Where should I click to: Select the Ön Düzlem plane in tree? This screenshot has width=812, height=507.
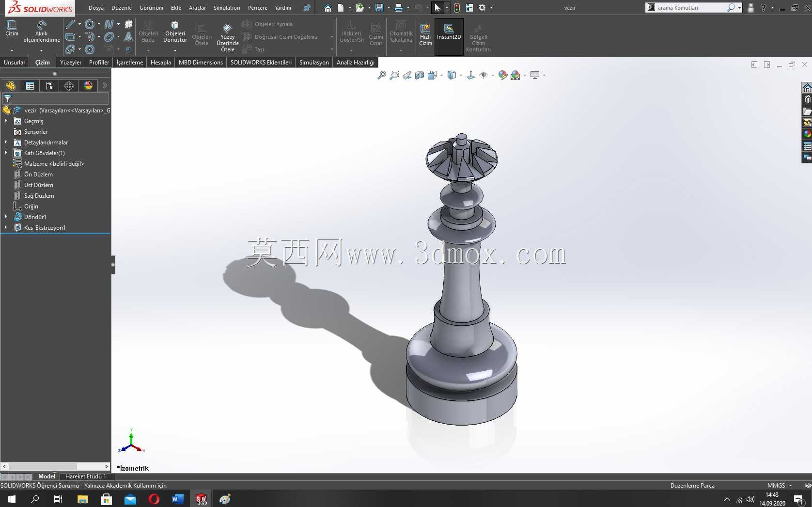pyautogui.click(x=38, y=174)
